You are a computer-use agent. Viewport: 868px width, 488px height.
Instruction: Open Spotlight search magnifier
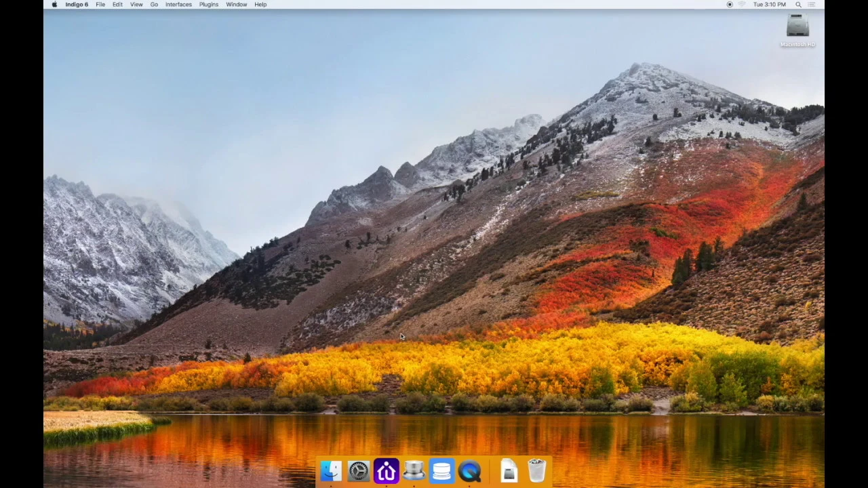(798, 4)
